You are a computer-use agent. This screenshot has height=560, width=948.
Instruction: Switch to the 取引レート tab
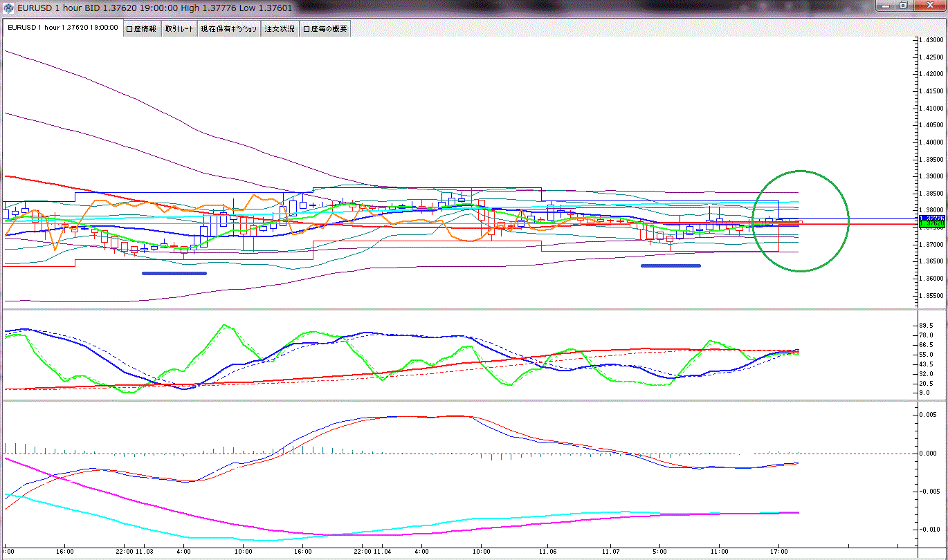click(x=179, y=28)
